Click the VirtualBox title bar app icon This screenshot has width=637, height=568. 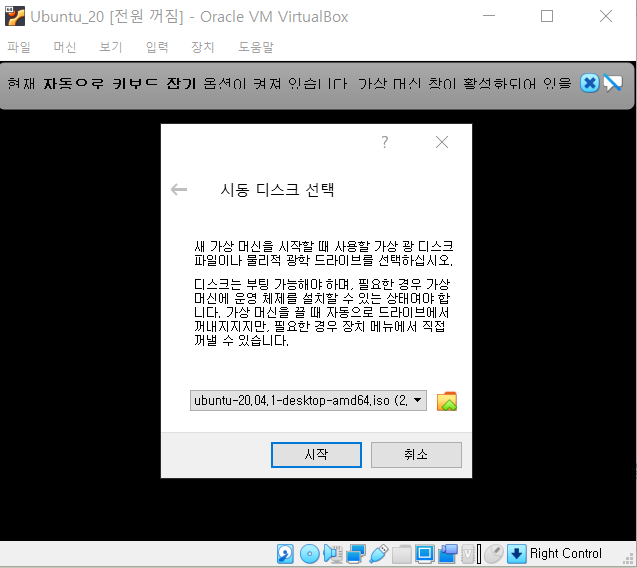[15, 16]
